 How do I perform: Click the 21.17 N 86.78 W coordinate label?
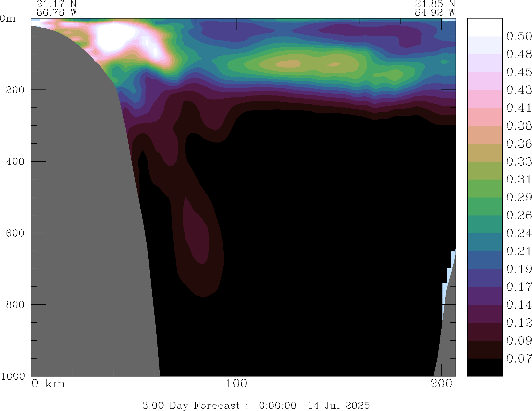tap(56, 8)
